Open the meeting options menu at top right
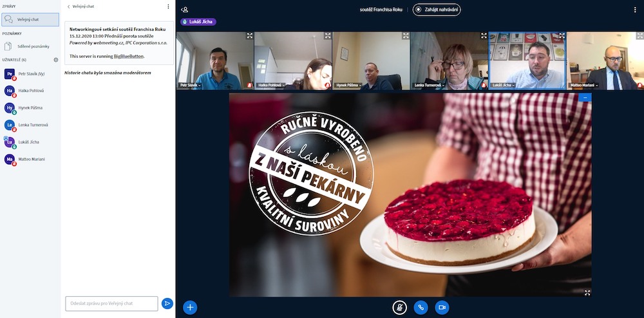This screenshot has height=318, width=644. coord(635,10)
